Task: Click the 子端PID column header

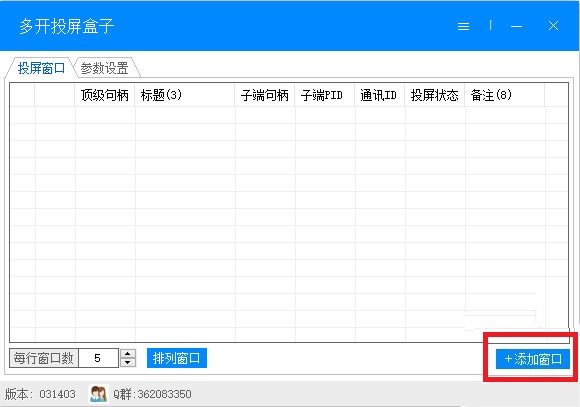Action: pyautogui.click(x=325, y=95)
